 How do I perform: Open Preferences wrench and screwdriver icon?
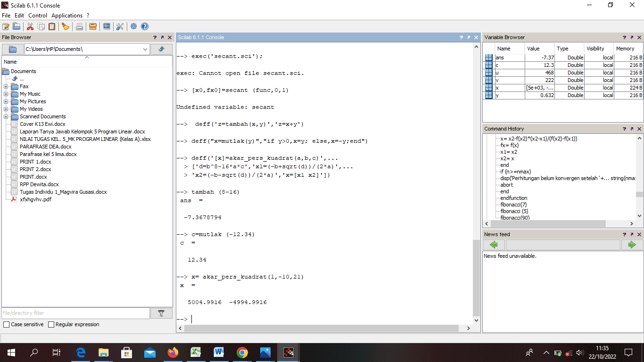tap(120, 26)
